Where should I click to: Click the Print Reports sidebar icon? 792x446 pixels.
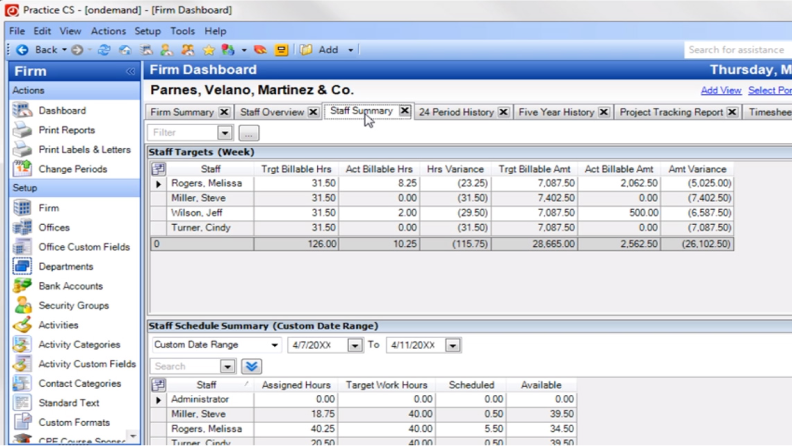tap(22, 130)
